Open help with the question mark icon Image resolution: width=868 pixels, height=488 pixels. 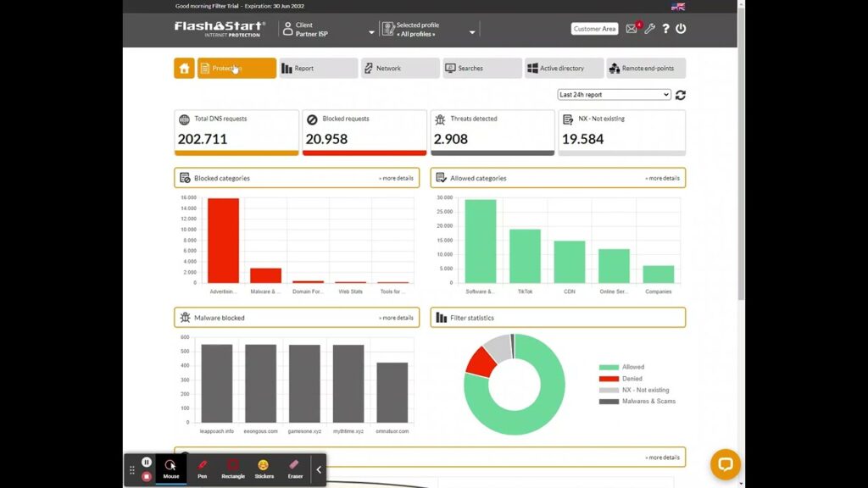coord(665,29)
